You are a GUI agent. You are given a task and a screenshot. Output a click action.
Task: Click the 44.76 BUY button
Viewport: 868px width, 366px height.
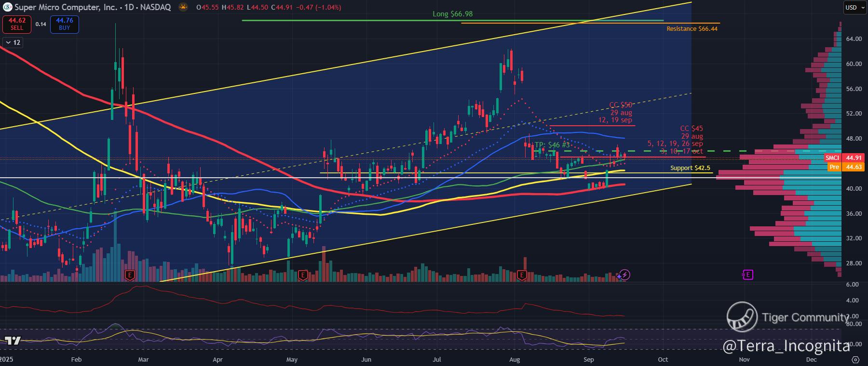pyautogui.click(x=65, y=24)
